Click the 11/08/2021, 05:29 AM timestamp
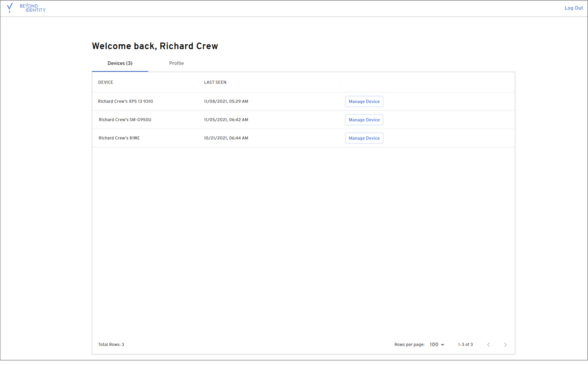 coord(226,102)
